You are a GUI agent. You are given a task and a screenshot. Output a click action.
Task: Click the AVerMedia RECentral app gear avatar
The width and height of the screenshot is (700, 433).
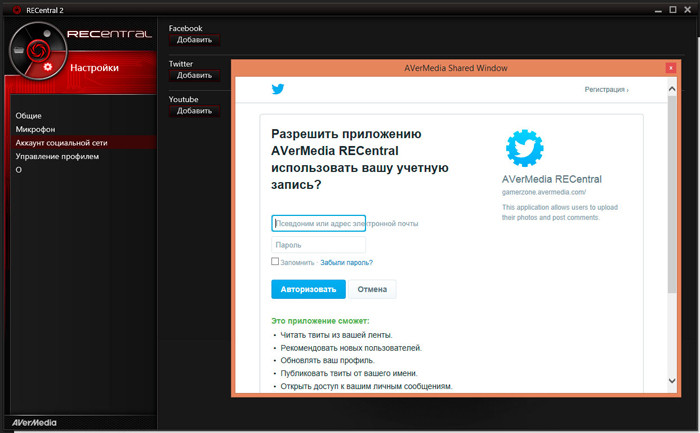[525, 148]
